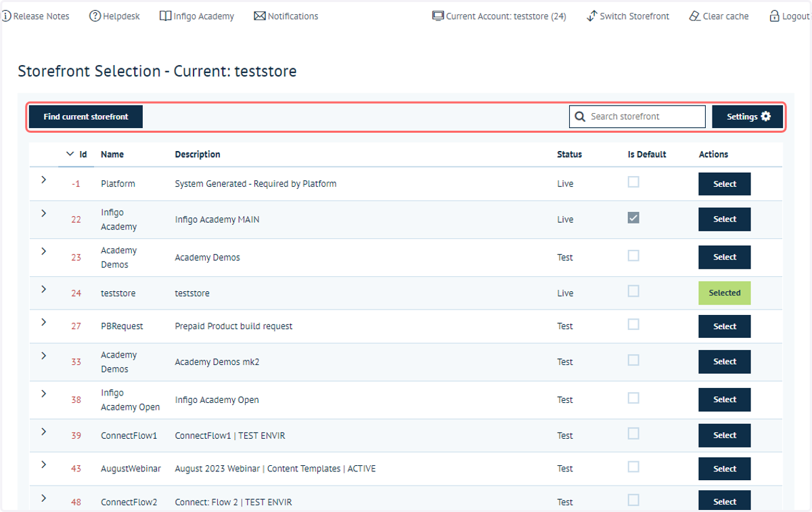812x512 pixels.
Task: Check Is Default for Academy Demos id 23
Action: [633, 256]
